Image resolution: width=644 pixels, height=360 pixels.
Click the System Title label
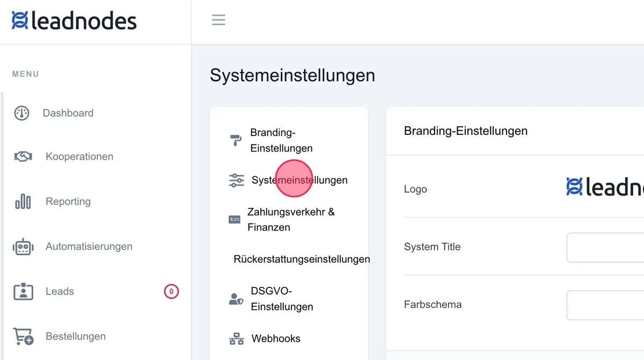click(433, 247)
